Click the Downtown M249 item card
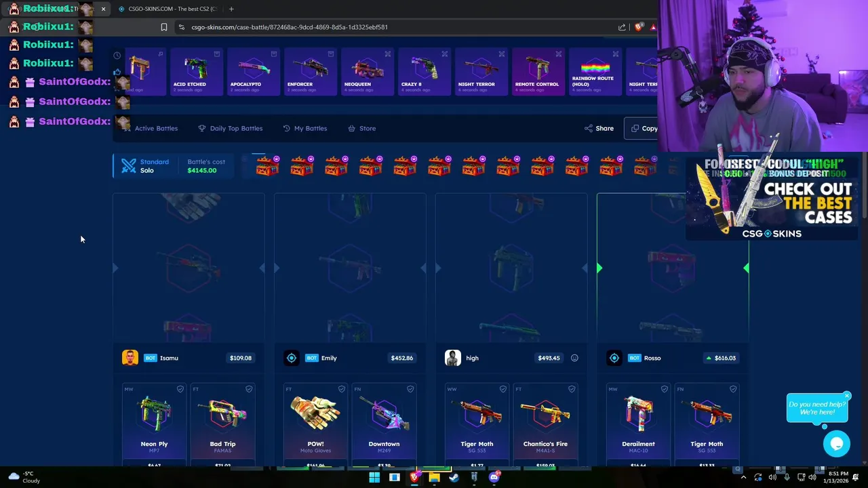Screen dimensions: 868x488 click(x=384, y=425)
